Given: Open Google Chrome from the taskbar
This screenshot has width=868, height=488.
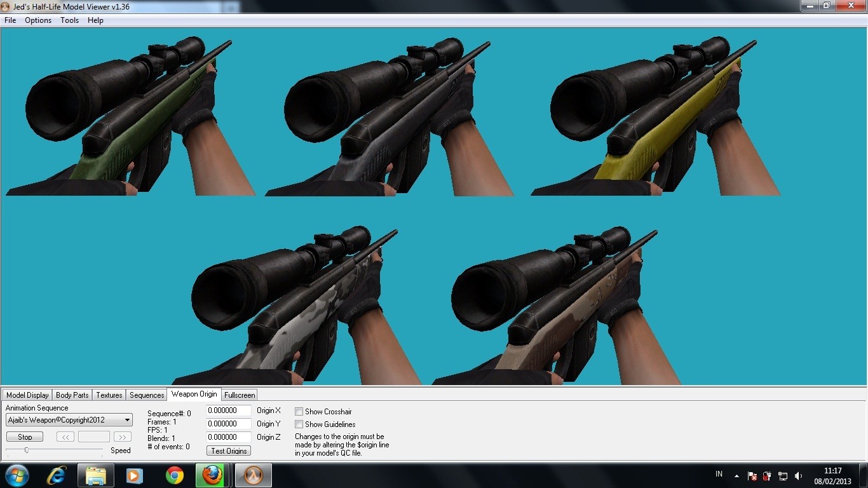Looking at the screenshot, I should click(173, 475).
